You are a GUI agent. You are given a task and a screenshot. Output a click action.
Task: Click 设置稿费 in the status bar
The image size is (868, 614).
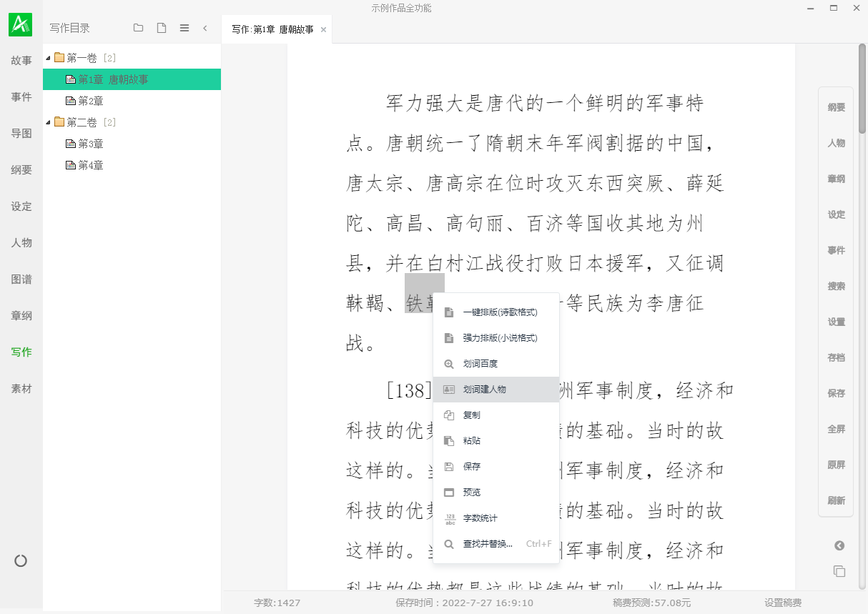point(783,603)
